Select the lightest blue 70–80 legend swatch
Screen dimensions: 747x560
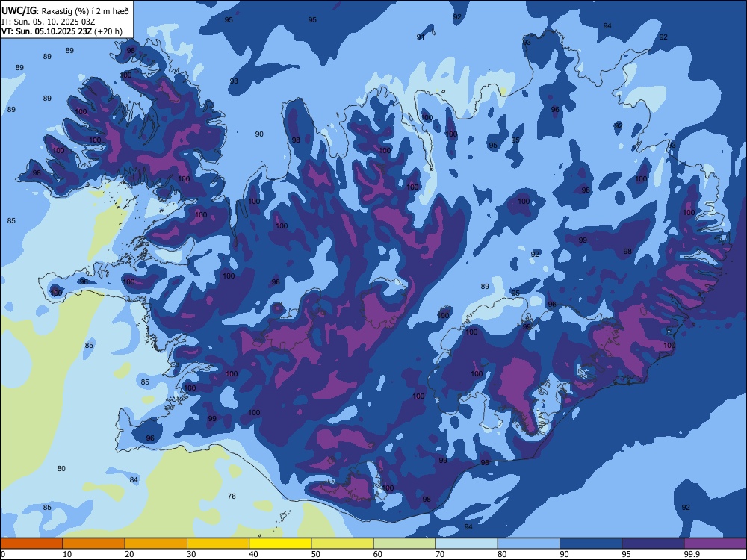pyautogui.click(x=466, y=544)
